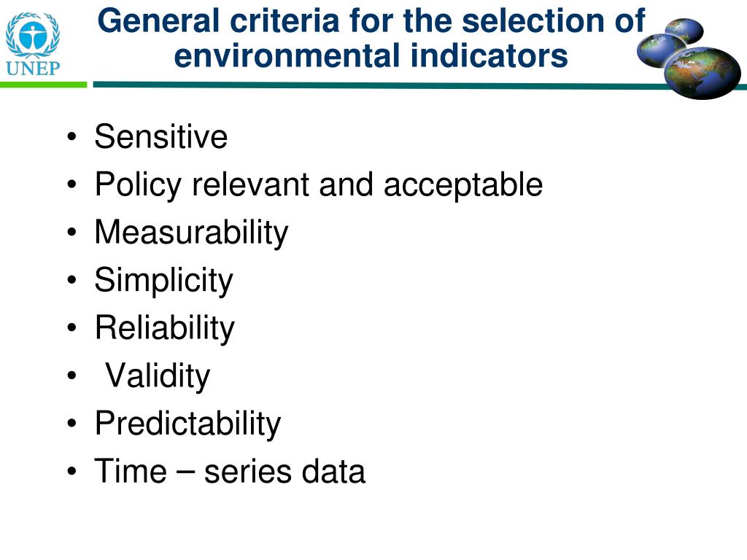Click 'Policy relevant and acceptable' text
Viewport: 747px width, 560px height.
319,184
